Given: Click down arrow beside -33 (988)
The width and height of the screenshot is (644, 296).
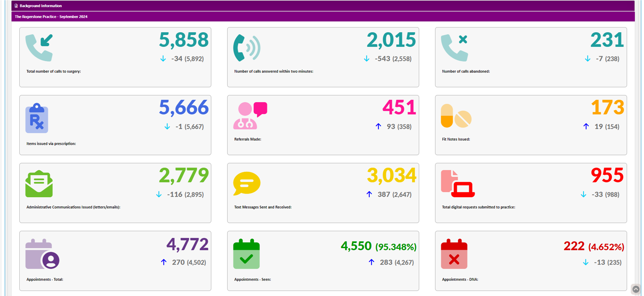Looking at the screenshot, I should (x=583, y=194).
